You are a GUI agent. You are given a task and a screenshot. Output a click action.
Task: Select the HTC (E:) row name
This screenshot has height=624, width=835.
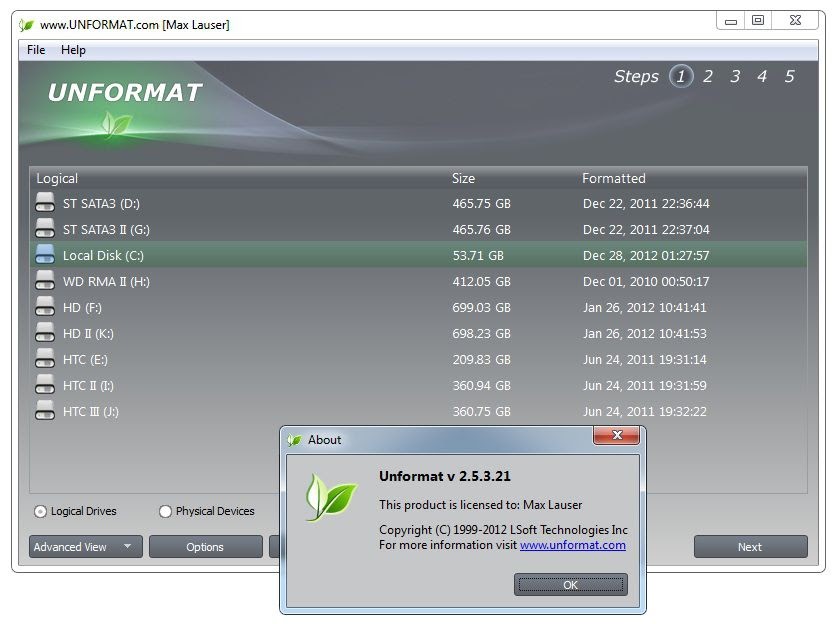(85, 360)
